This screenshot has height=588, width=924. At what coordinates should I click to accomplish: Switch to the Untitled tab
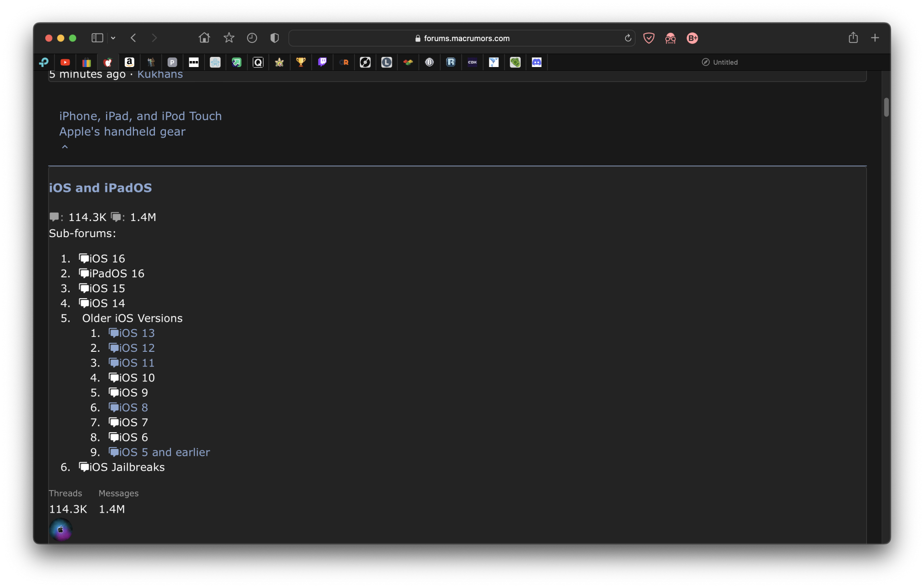[719, 62]
